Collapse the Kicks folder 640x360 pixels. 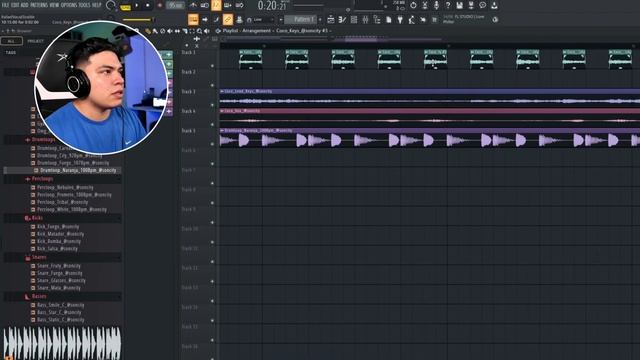click(x=34, y=218)
